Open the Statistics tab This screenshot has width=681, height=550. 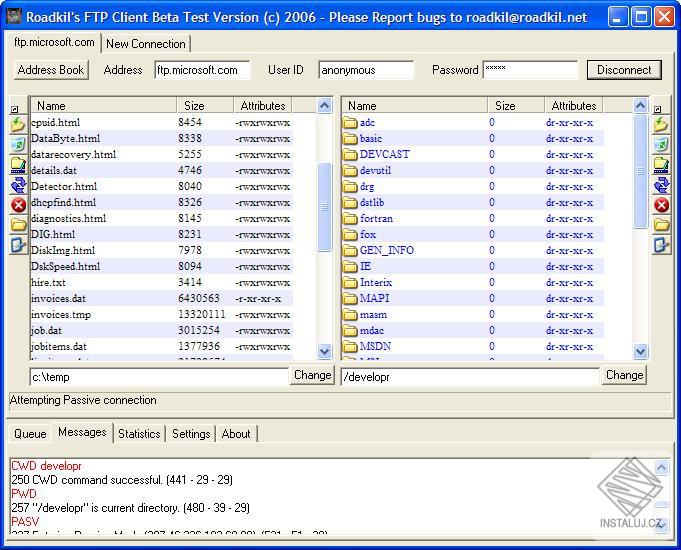coord(139,434)
